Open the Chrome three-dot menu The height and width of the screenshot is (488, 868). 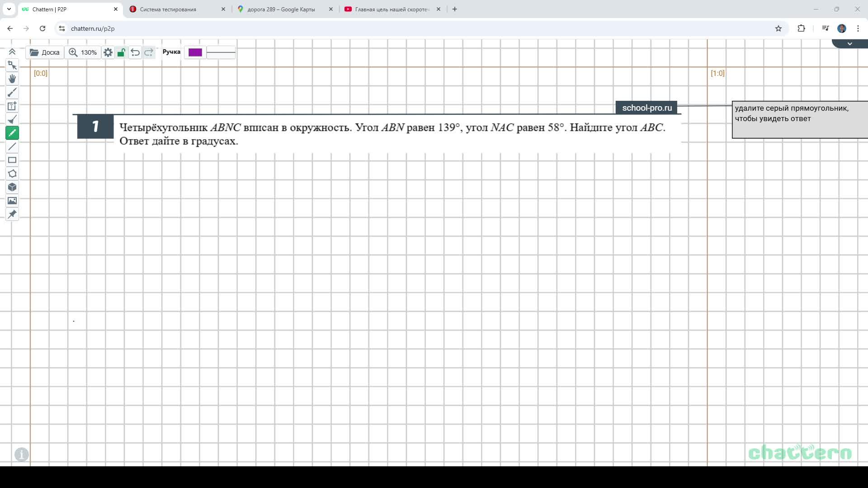pos(858,28)
